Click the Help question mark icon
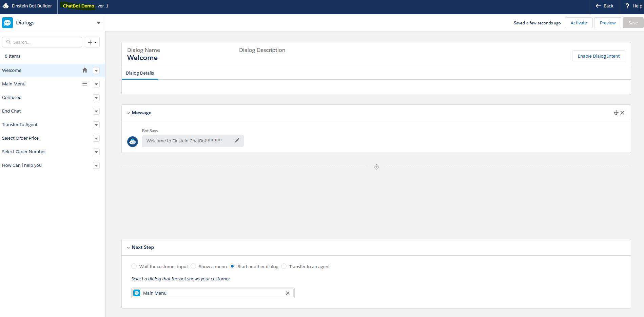The height and width of the screenshot is (317, 644). (627, 6)
